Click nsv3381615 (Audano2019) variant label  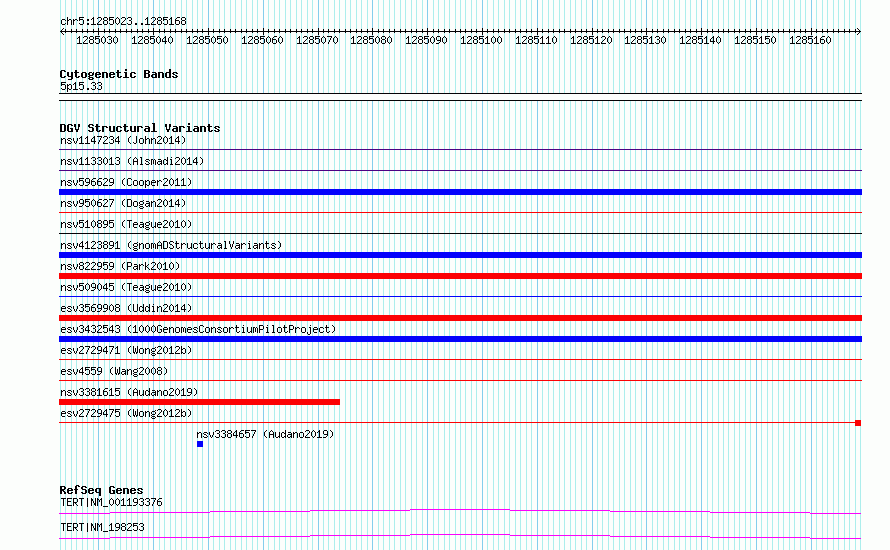[x=129, y=392]
